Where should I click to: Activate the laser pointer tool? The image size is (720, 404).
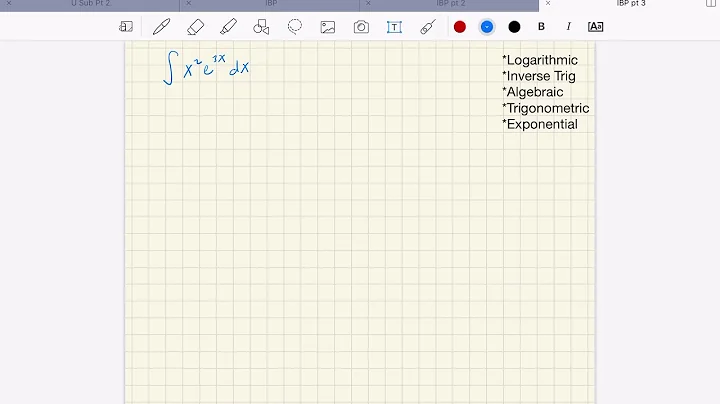click(428, 27)
